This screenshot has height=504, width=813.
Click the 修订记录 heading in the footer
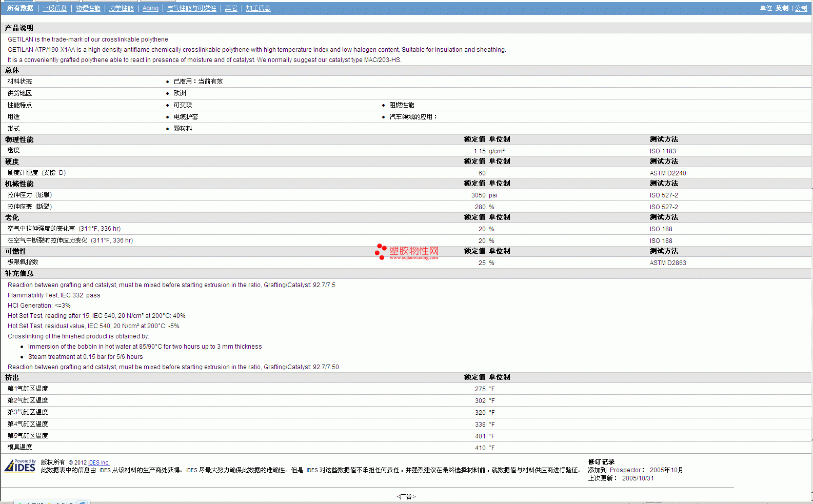point(601,462)
